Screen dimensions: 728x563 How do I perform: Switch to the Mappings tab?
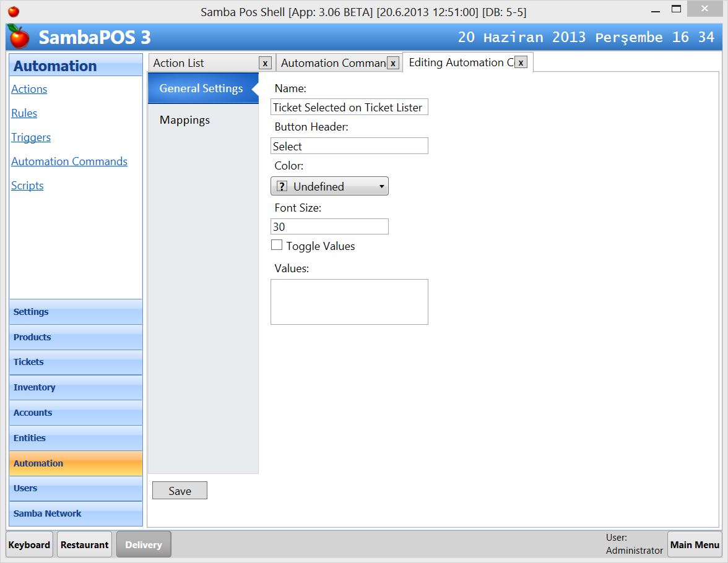click(184, 120)
